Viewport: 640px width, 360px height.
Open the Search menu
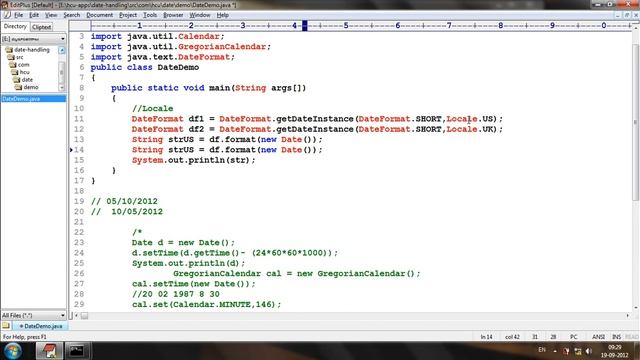coord(71,15)
